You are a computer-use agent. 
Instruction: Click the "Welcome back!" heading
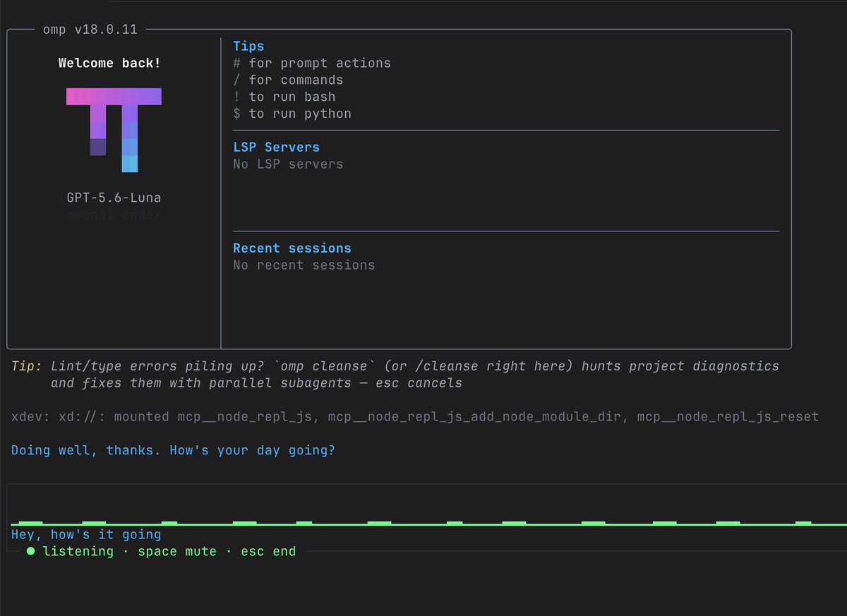(x=109, y=63)
